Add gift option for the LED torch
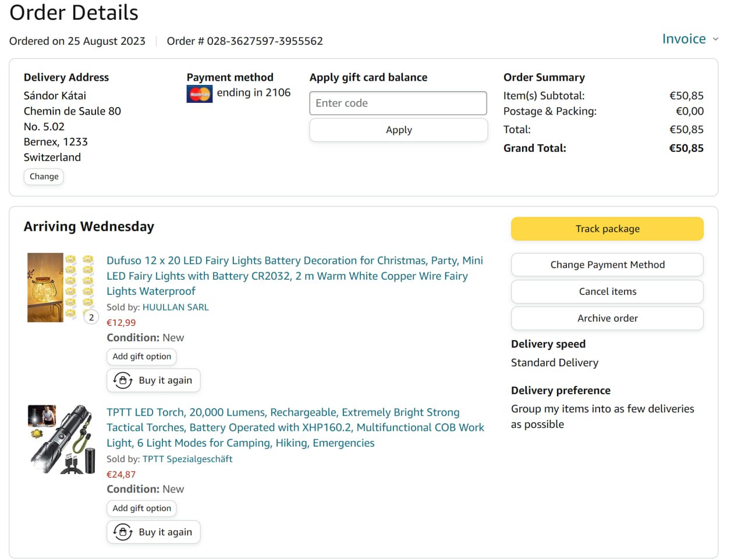This screenshot has width=745, height=560. point(141,508)
